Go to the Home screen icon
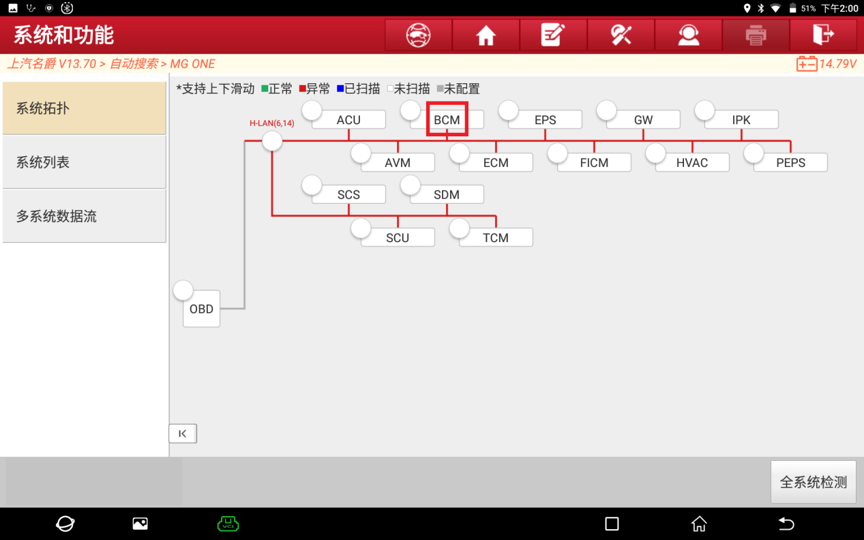This screenshot has height=540, width=864. [x=486, y=35]
